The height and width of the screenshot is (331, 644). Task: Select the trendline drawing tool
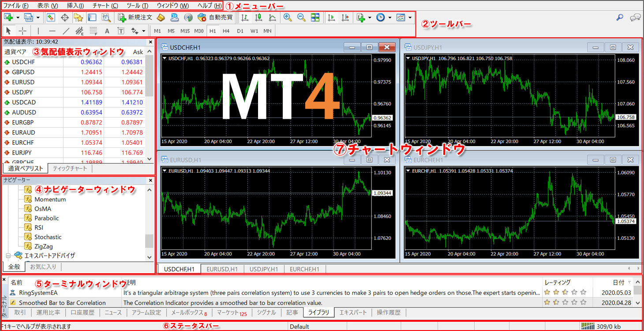click(66, 31)
